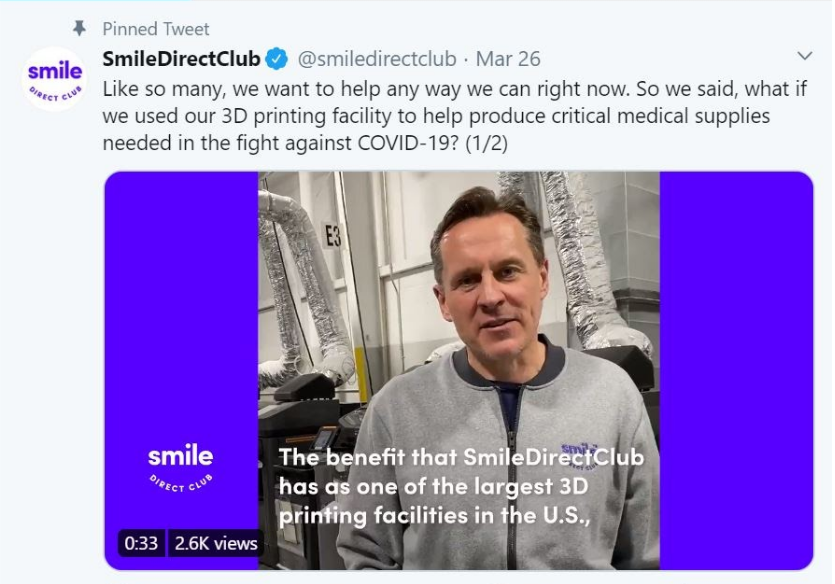Click the smile logo inside the video thumbnail
Viewport: 835px width, 584px height.
(180, 465)
